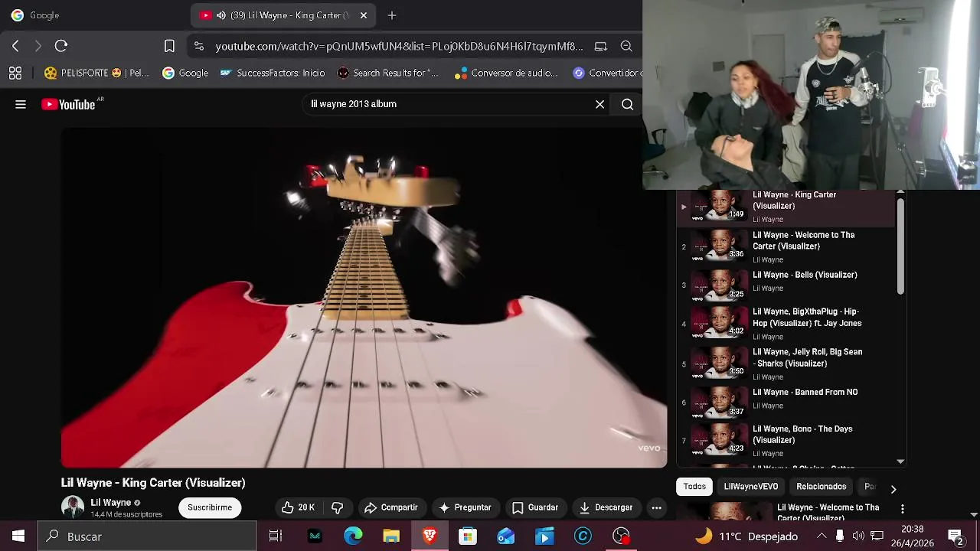980x551 pixels.
Task: Open File Explorer from the taskbar
Action: tap(391, 536)
